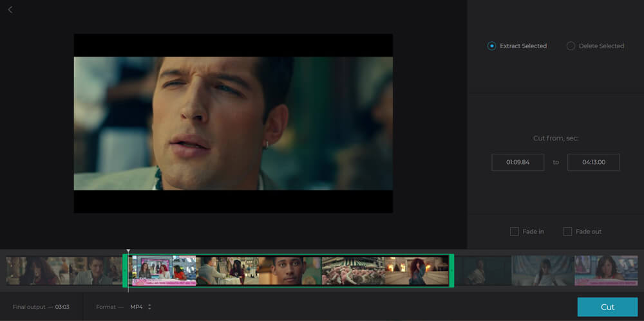Grab the left green trim handle
644x321 pixels.
[126, 270]
